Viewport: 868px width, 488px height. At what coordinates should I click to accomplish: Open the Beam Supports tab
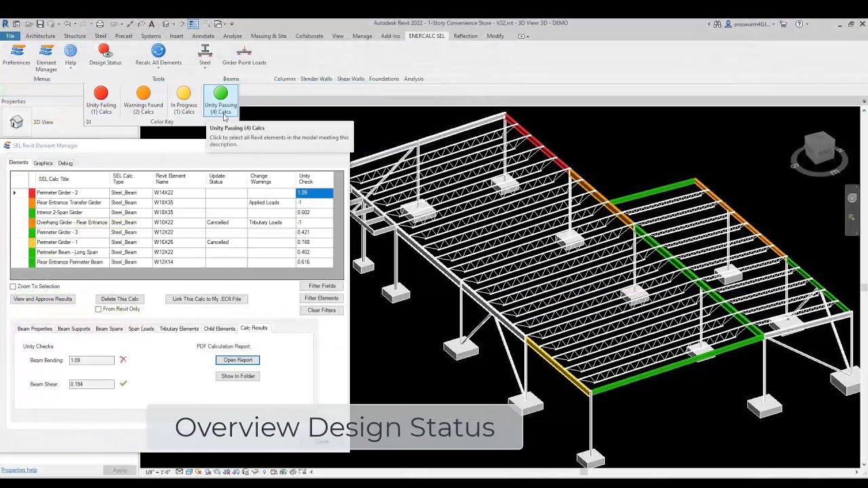74,329
